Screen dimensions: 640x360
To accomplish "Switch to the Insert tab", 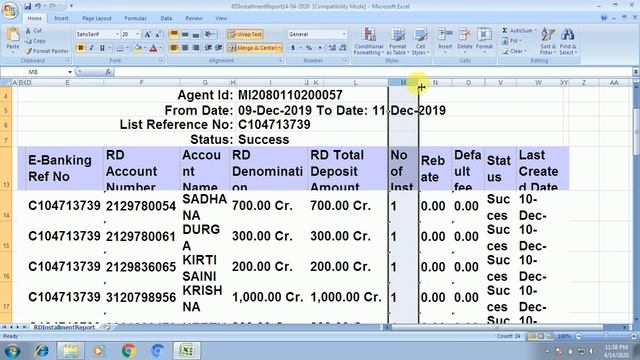I will coord(62,18).
